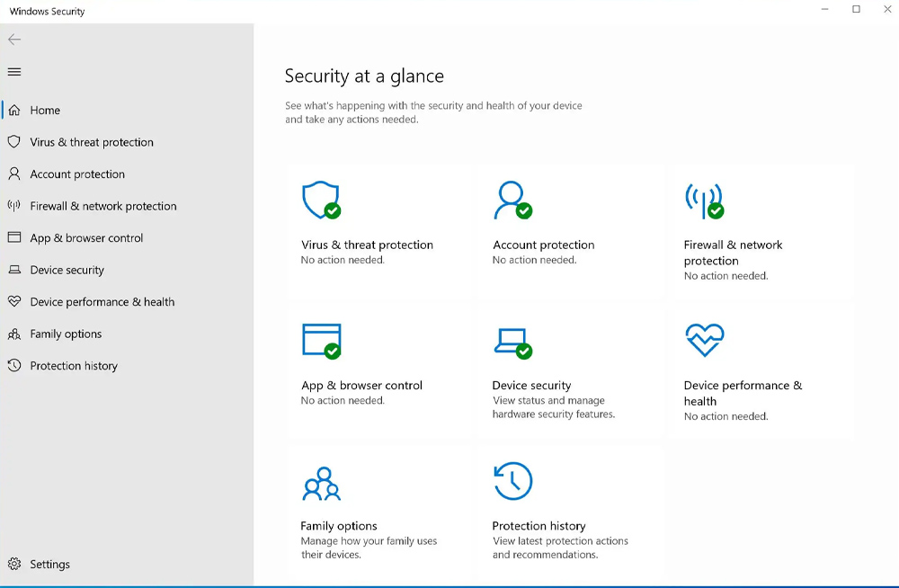
Task: Click the Firewall & network protection tile title
Action: point(733,253)
